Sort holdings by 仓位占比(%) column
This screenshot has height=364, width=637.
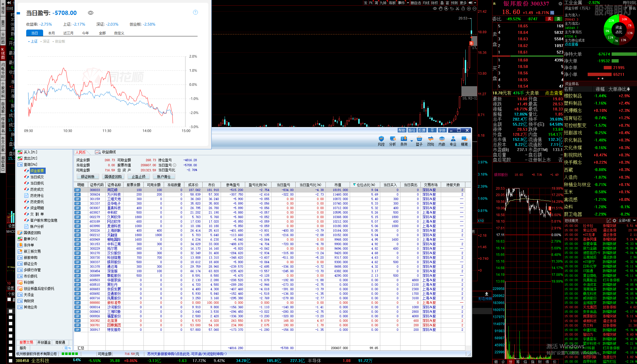[366, 185]
